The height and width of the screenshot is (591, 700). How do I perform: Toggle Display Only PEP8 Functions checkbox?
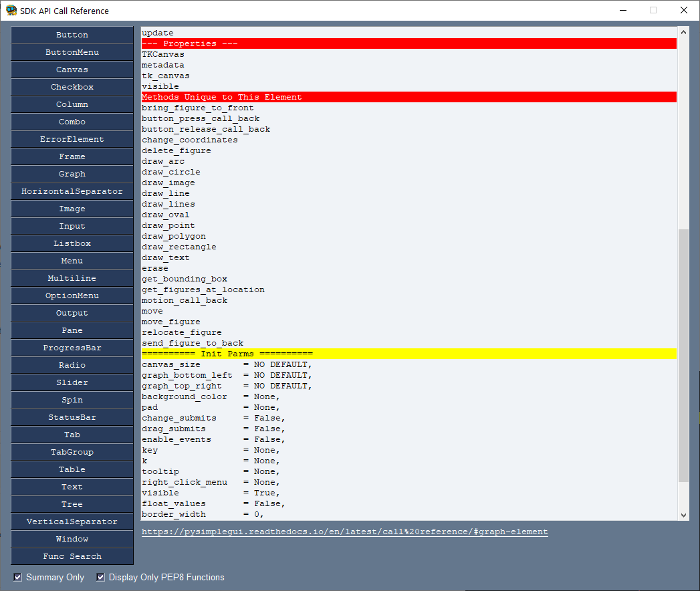click(x=100, y=577)
